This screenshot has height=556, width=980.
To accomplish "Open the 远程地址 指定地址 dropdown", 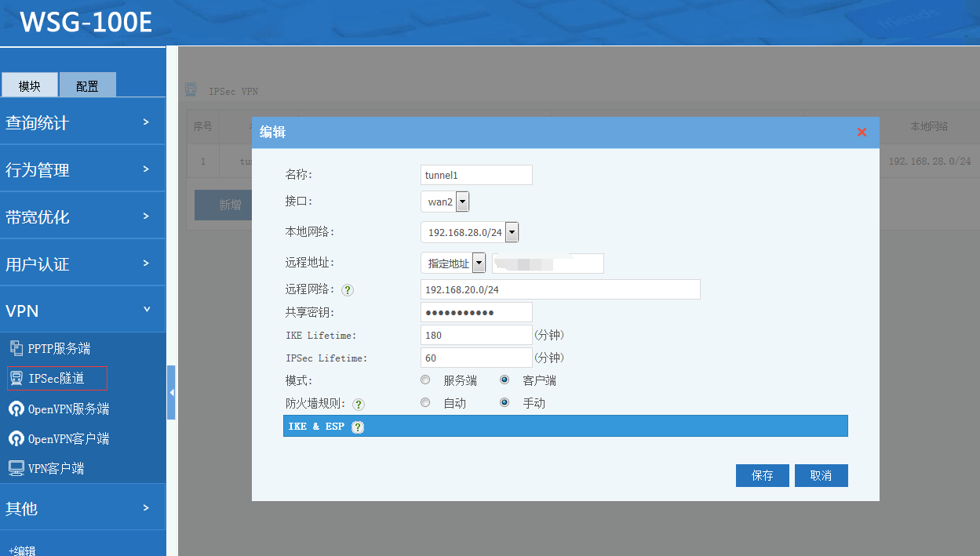I will pos(478,263).
